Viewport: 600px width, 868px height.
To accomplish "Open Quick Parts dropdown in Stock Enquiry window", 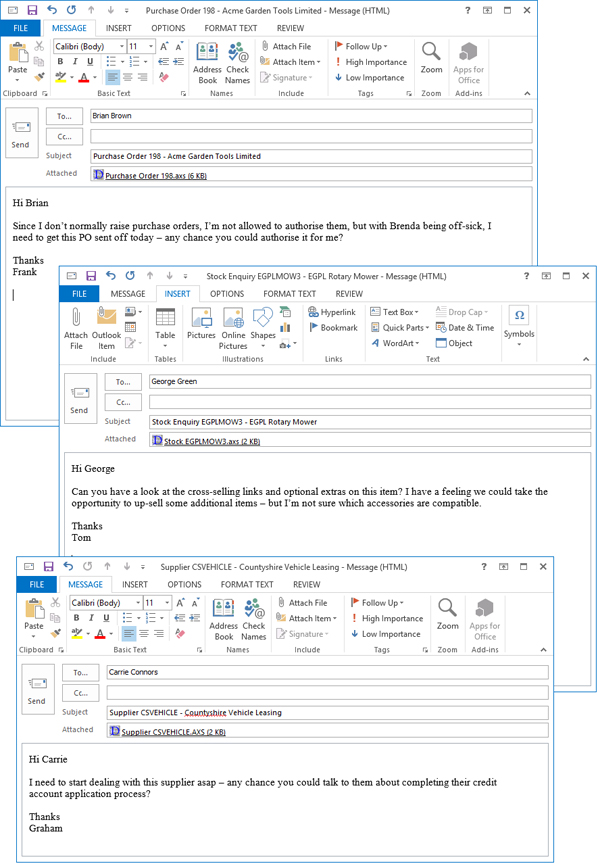I will pyautogui.click(x=400, y=328).
